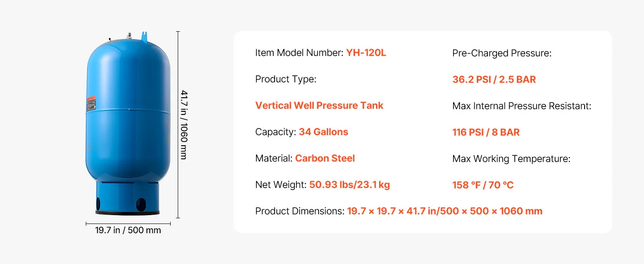644x264 pixels.
Task: Select the 41.7 in / 1060 mm height label
Action: pos(184,125)
